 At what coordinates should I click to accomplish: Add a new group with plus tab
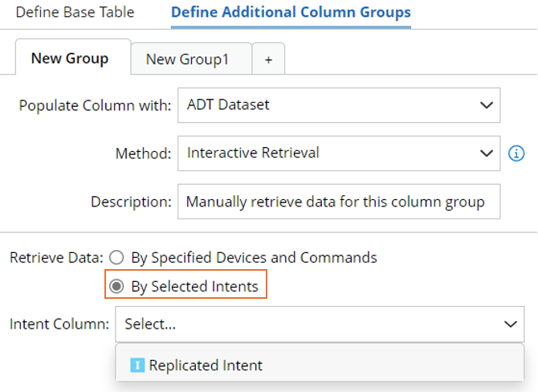tap(268, 59)
